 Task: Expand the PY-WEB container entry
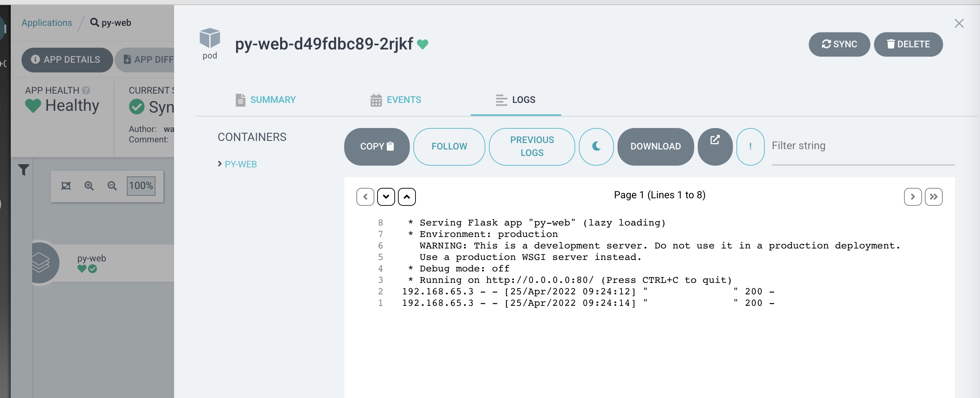tap(237, 164)
